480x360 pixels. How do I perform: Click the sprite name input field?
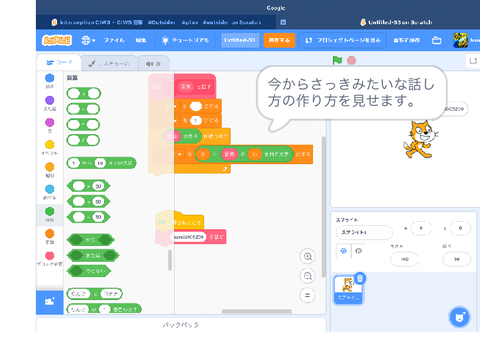point(364,232)
